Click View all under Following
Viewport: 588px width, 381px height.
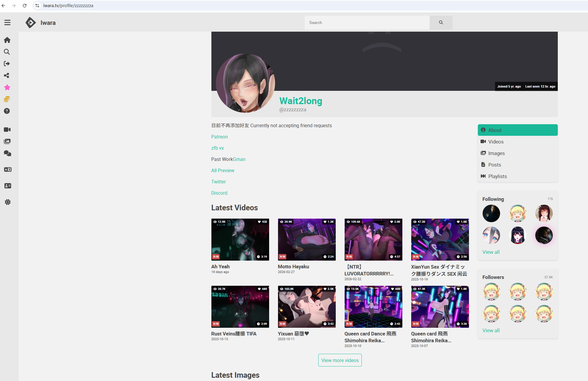point(491,252)
